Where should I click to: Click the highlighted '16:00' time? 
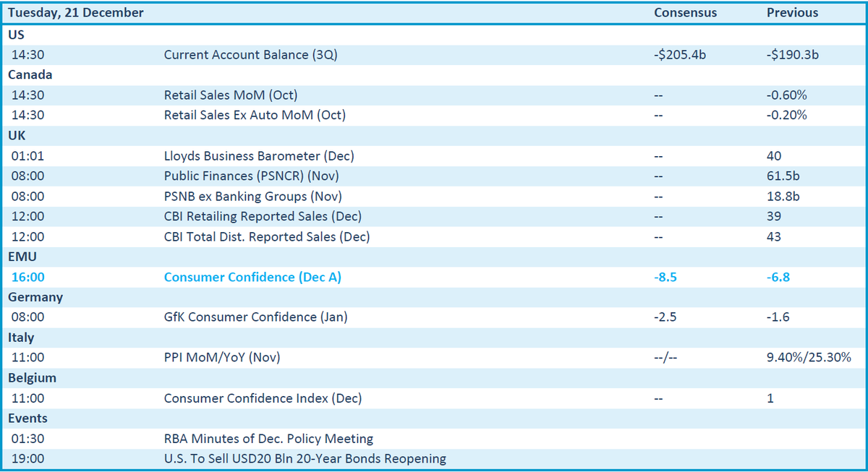[27, 277]
